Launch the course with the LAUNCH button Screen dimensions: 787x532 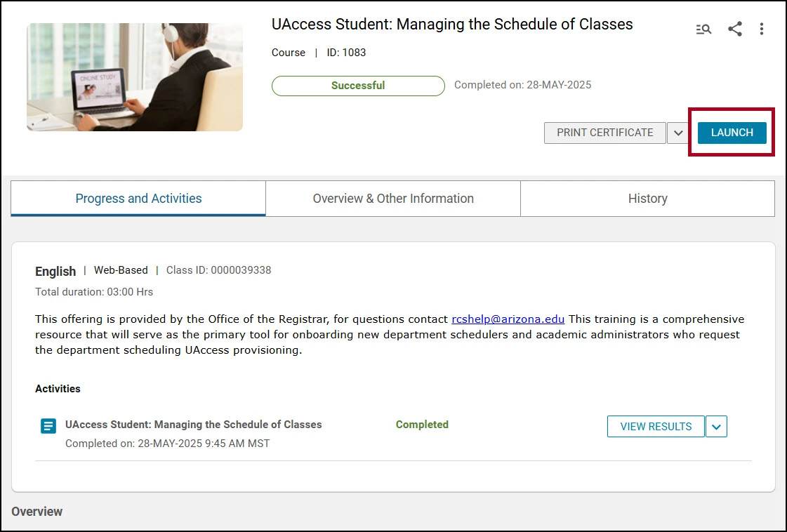click(732, 133)
